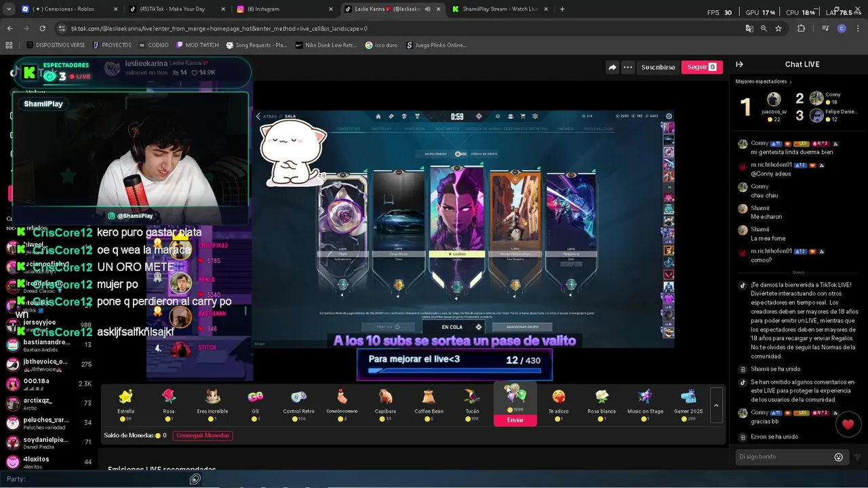Viewport: 868px width, 488px height.
Task: Select the Rosa gift icon
Action: (169, 396)
